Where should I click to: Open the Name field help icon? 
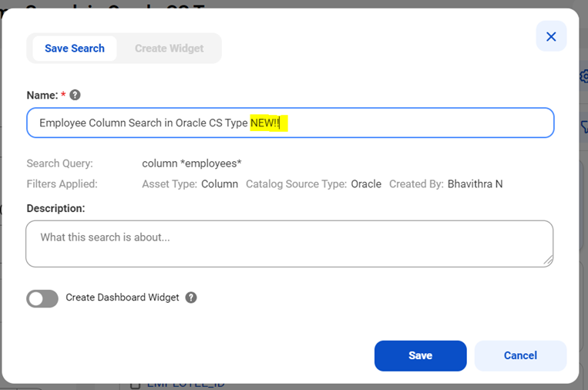pyautogui.click(x=75, y=95)
